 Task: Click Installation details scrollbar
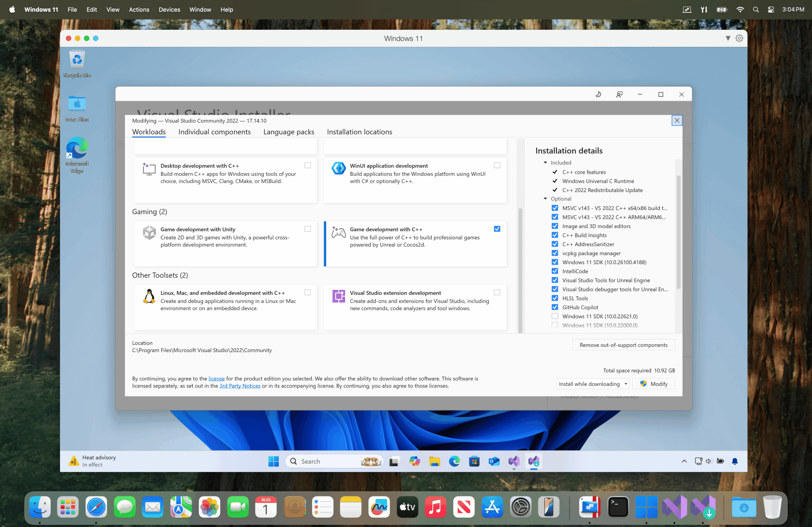pos(678,232)
